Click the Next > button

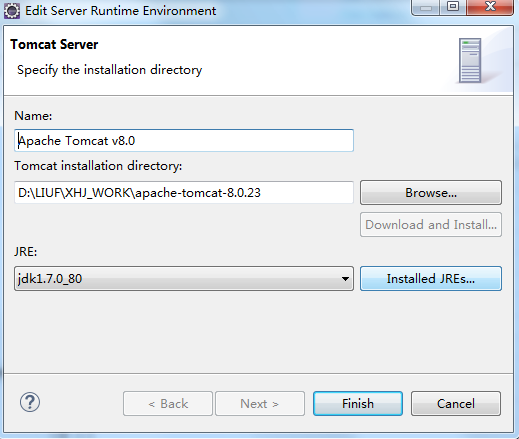[260, 404]
